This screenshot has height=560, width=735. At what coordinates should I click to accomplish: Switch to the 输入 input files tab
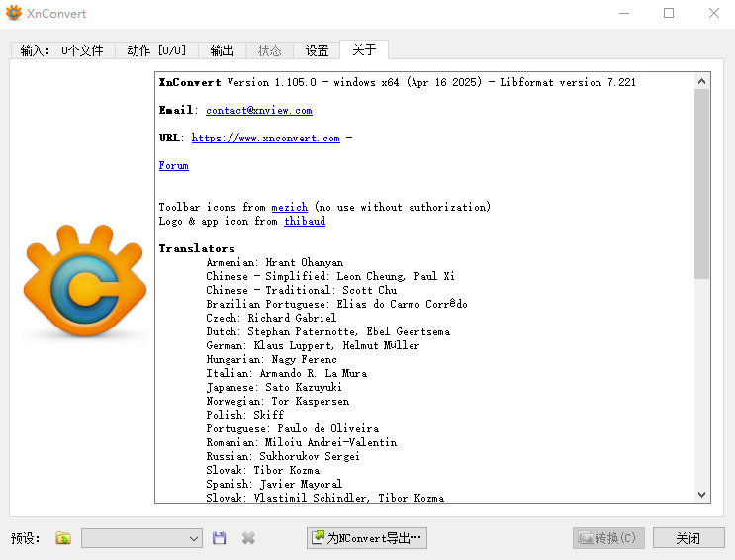(x=61, y=50)
